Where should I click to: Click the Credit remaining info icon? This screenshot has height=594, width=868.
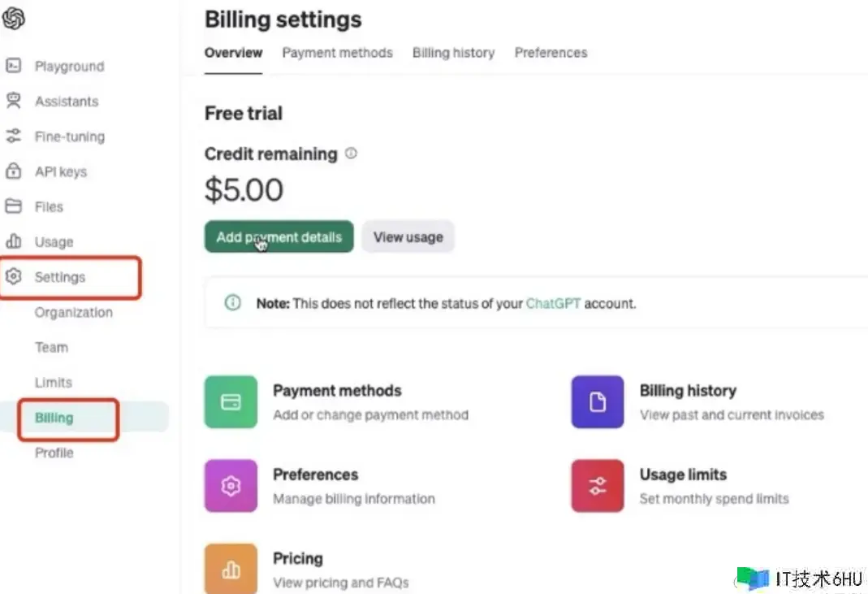tap(351, 154)
